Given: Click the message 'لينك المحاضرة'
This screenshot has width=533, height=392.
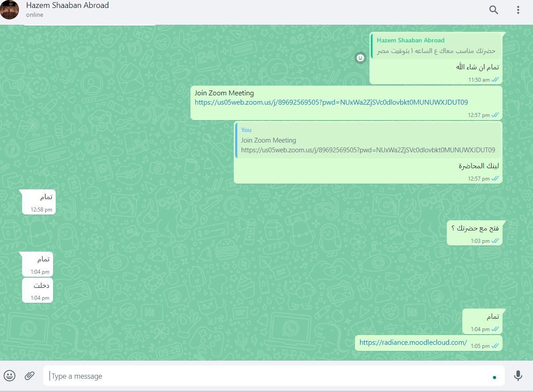Looking at the screenshot, I should [479, 166].
